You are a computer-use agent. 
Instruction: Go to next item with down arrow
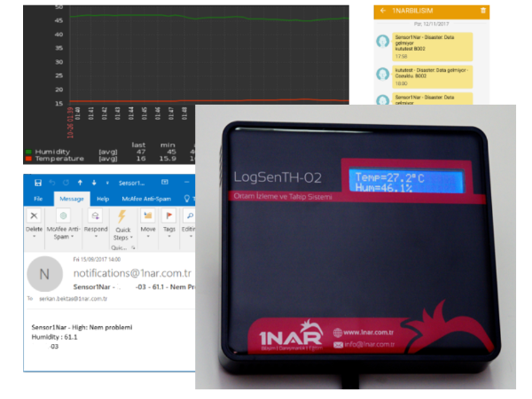(94, 183)
